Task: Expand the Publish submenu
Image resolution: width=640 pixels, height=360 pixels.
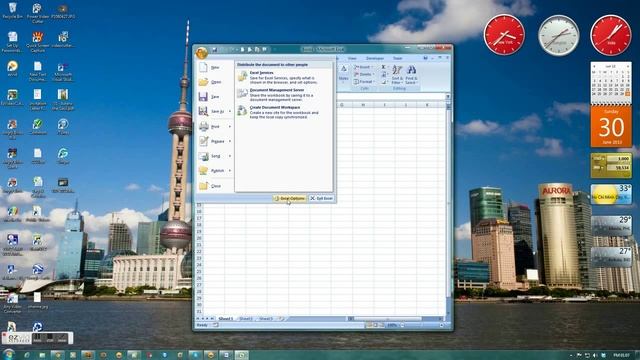Action: coord(215,171)
